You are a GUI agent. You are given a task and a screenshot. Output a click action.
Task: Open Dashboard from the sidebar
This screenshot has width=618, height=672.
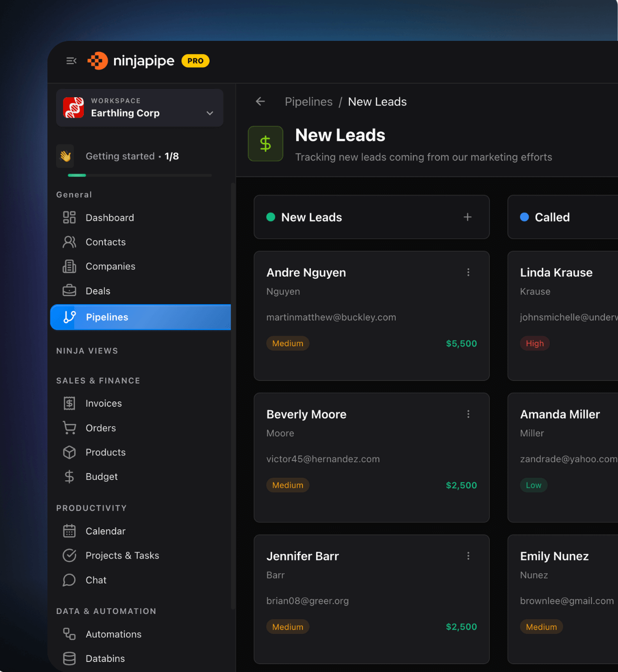(110, 217)
